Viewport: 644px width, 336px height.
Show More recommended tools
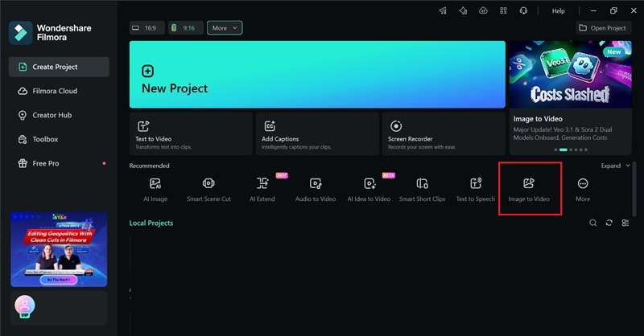point(582,190)
